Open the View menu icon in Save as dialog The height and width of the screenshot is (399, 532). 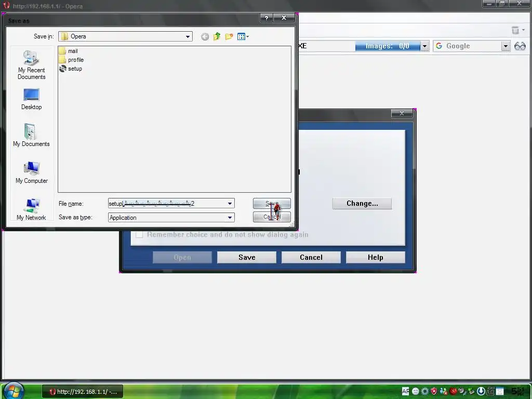243,37
